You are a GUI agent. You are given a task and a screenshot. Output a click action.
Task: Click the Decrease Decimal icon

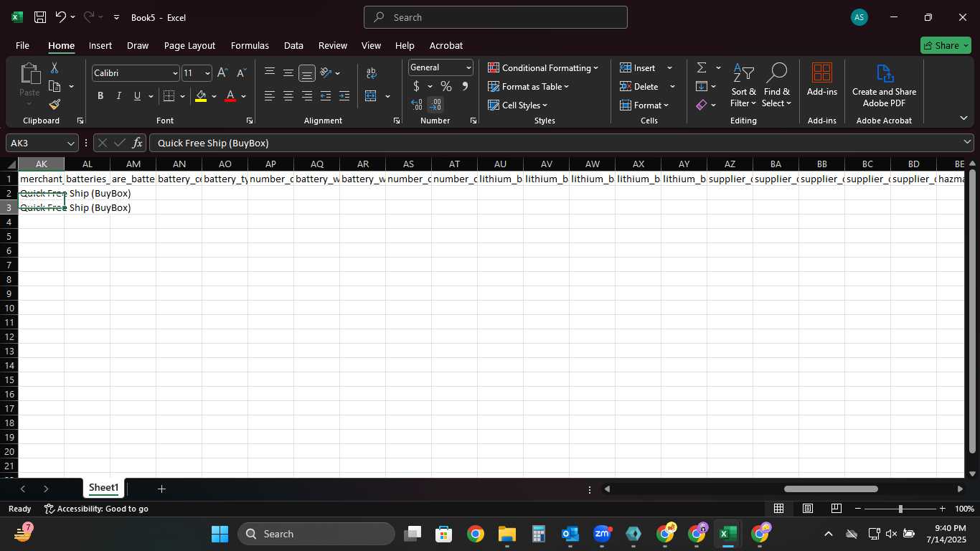click(435, 105)
